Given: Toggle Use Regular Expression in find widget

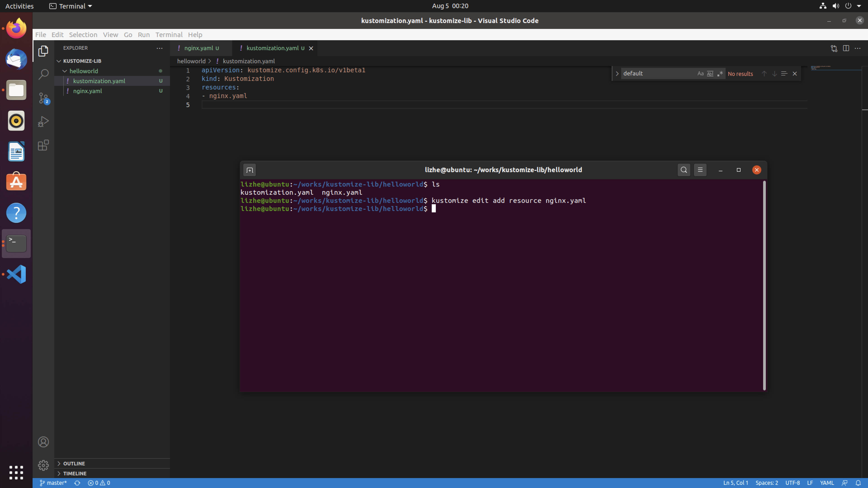Looking at the screenshot, I should tap(720, 73).
